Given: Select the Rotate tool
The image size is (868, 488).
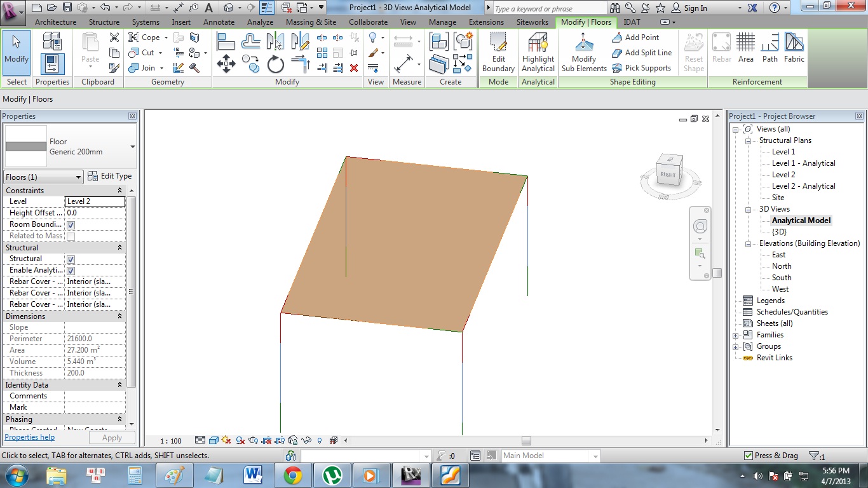Looking at the screenshot, I should click(276, 64).
